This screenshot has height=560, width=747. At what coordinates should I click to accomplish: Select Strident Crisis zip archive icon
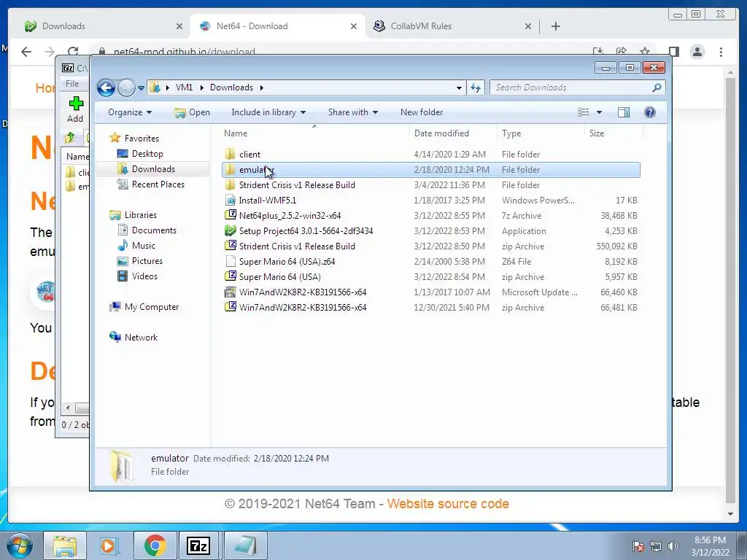click(230, 246)
